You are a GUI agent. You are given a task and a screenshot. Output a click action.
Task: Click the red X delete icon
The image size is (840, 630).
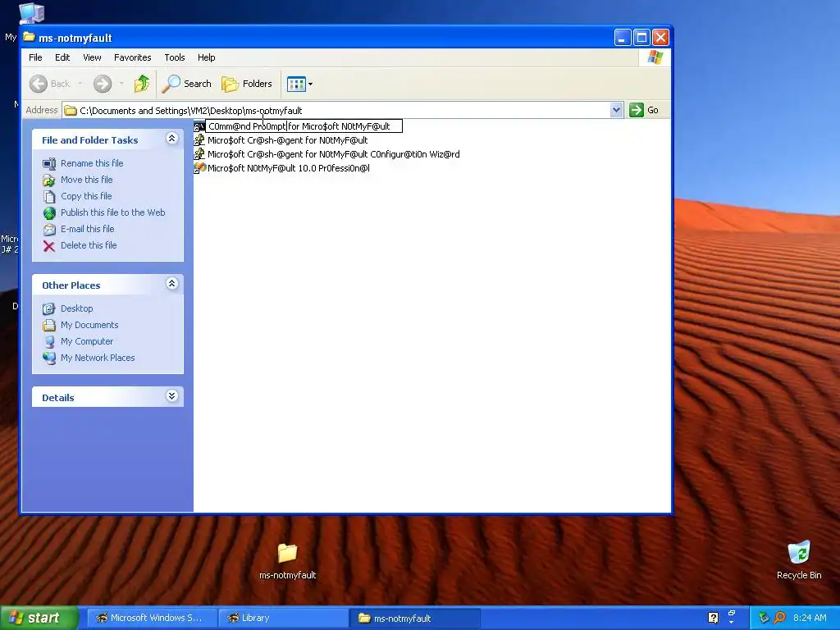click(49, 246)
